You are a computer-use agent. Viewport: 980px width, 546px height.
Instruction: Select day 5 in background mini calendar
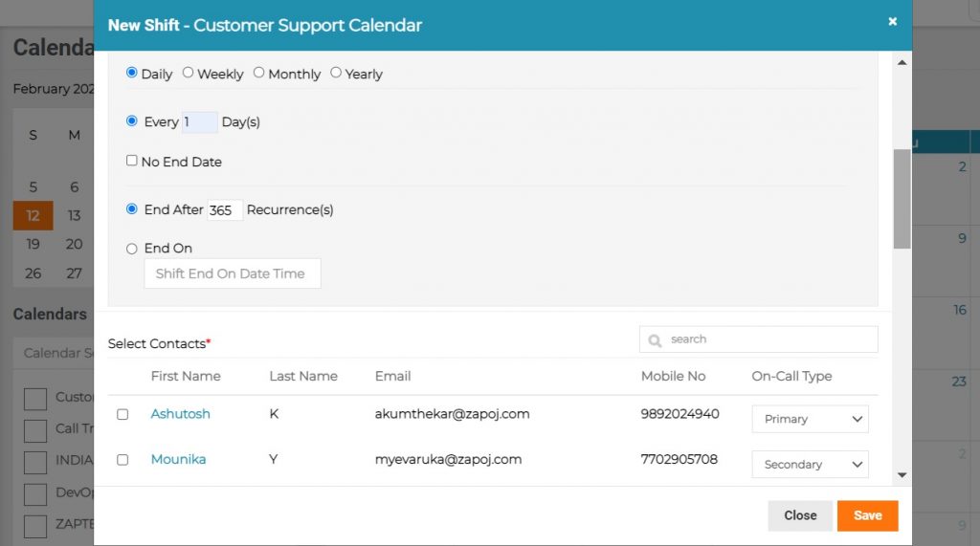click(33, 186)
